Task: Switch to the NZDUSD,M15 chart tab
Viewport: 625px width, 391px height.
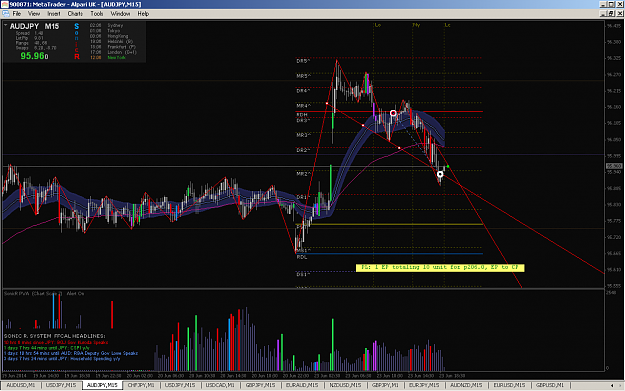Action: (345, 385)
